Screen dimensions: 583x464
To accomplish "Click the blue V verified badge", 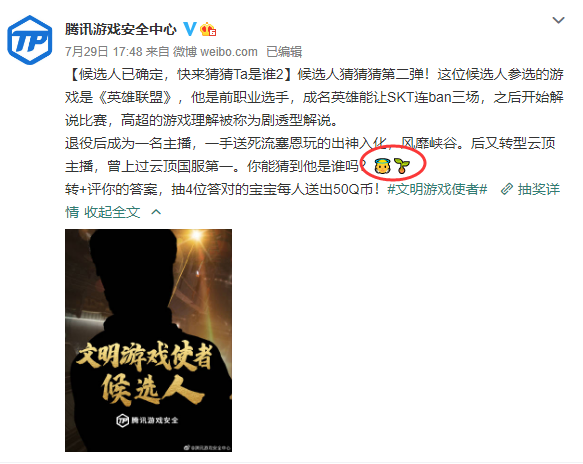I will point(190,29).
